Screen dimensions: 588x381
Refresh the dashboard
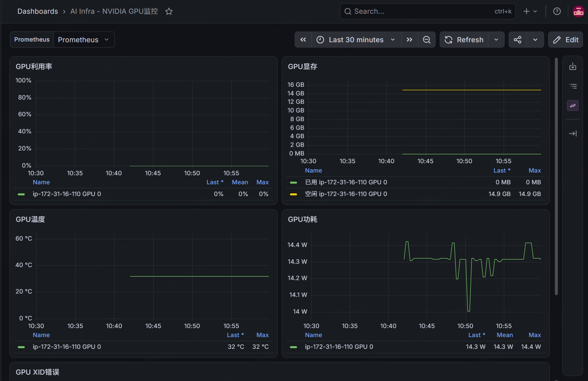[x=464, y=40]
